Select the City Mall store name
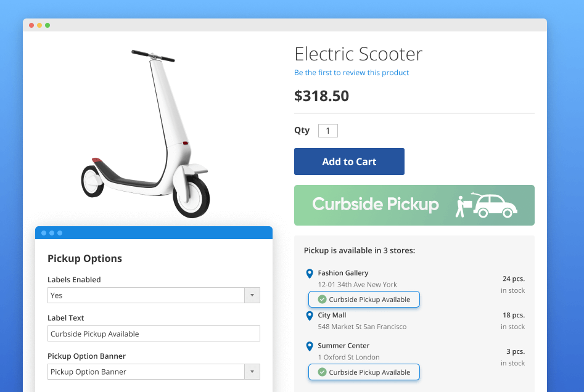This screenshot has width=584, height=392. [x=332, y=315]
